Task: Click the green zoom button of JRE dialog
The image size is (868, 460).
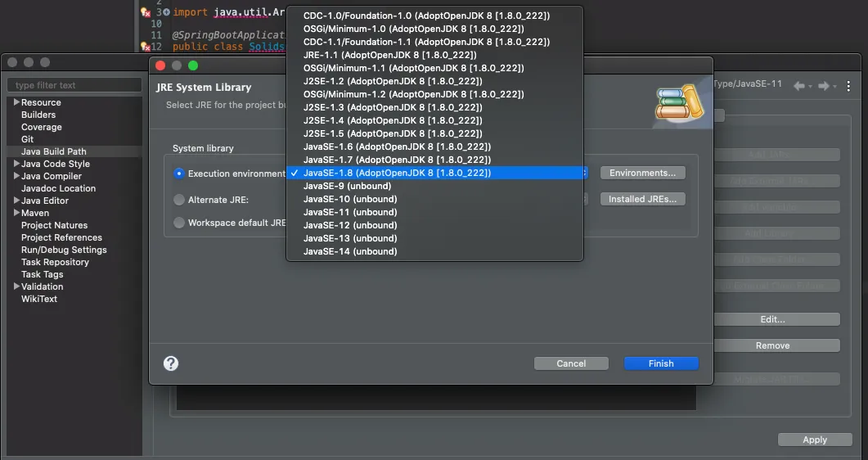Action: [x=193, y=65]
